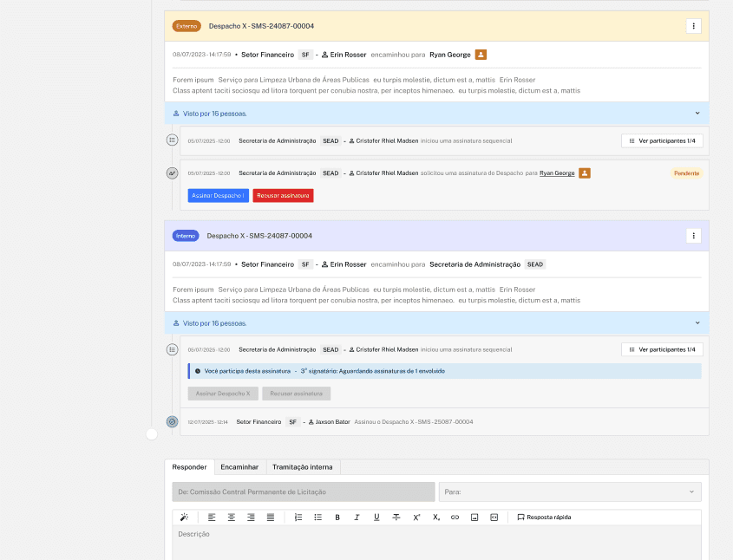Open the three-dot menu of the Interno despacho
733x560 pixels.
click(x=693, y=236)
